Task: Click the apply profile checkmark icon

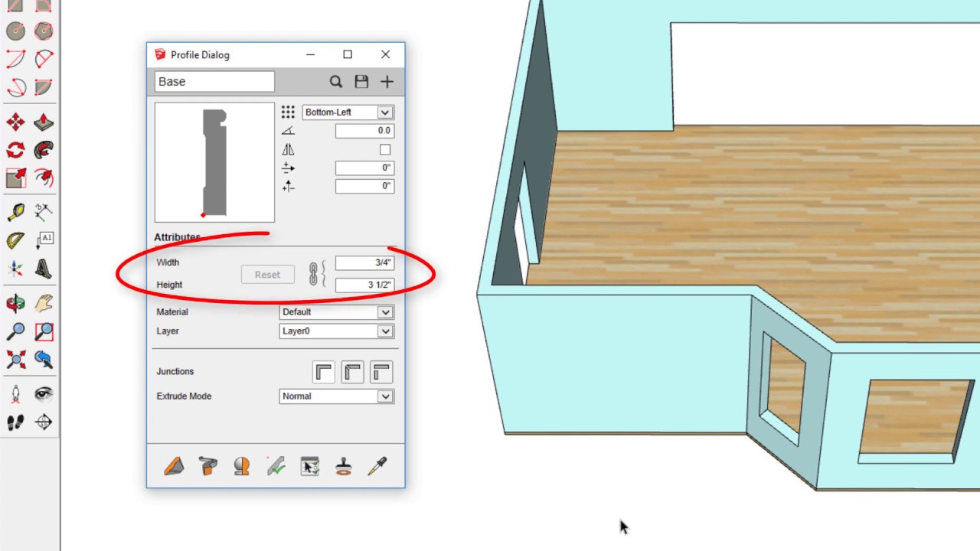Action: [x=276, y=466]
